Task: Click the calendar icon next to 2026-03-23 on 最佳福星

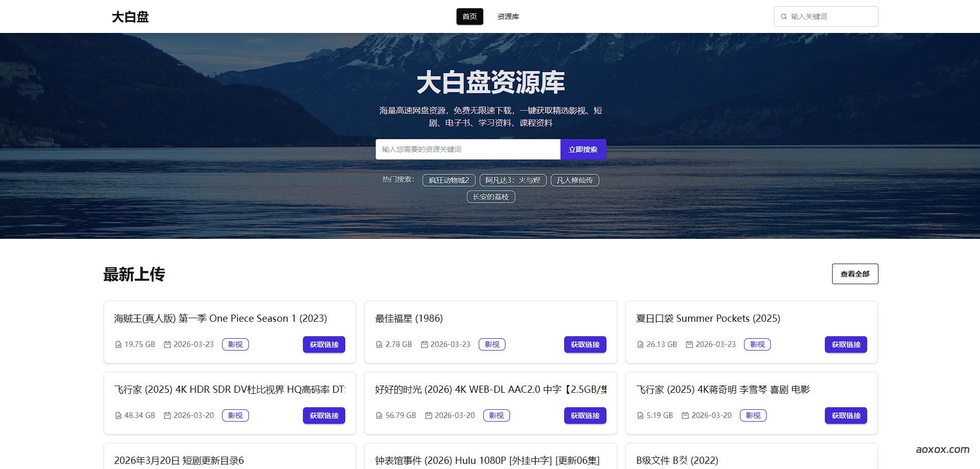Action: [425, 344]
